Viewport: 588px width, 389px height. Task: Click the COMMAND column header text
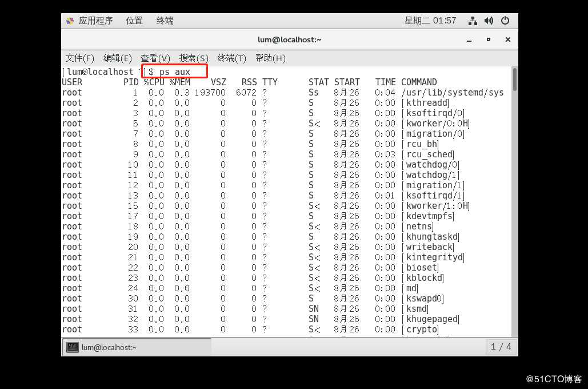419,82
